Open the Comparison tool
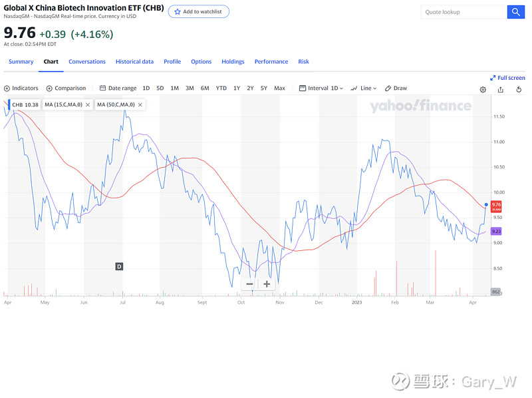Screen dimensions: 532x398 click(x=66, y=88)
